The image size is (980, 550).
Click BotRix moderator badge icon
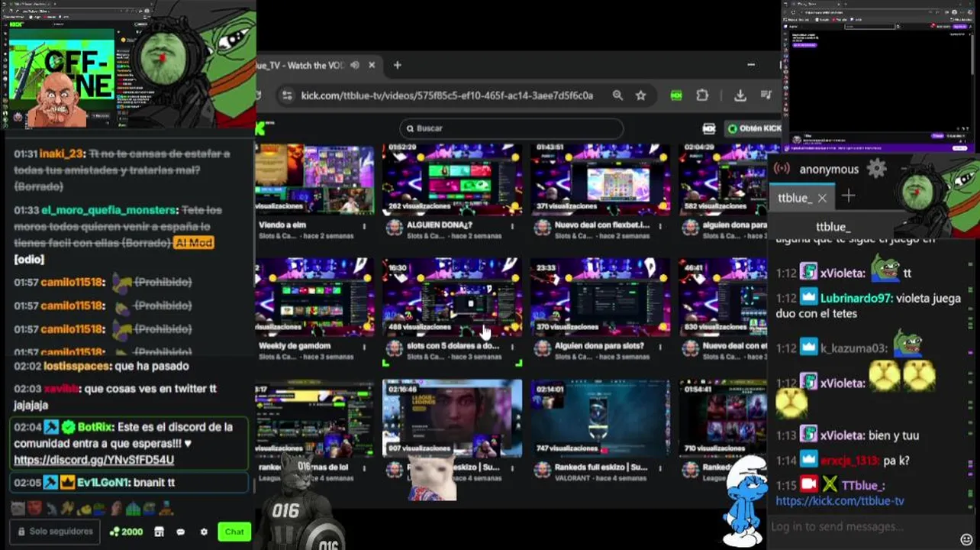point(51,427)
